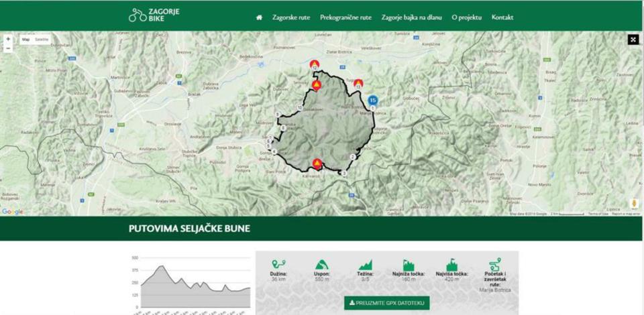Select the blue marker number 15
This screenshot has width=644, height=315.
pyautogui.click(x=373, y=101)
